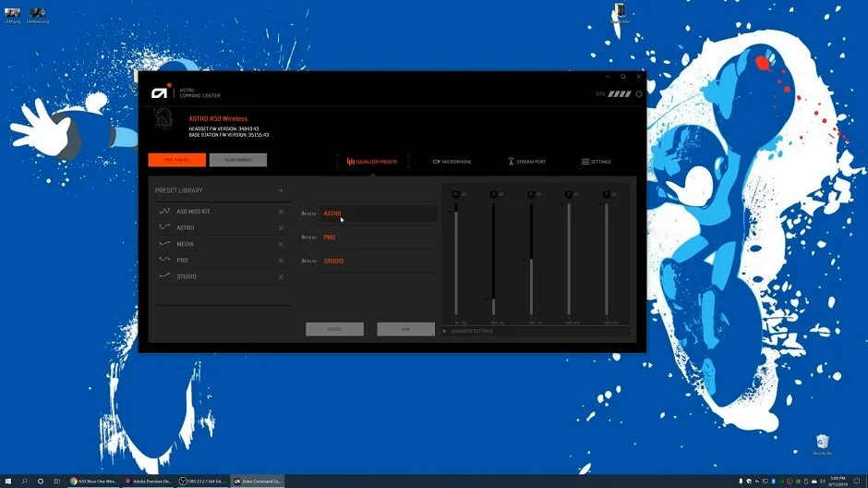Switch to Chrome A50 Xbox One window

coord(93,482)
